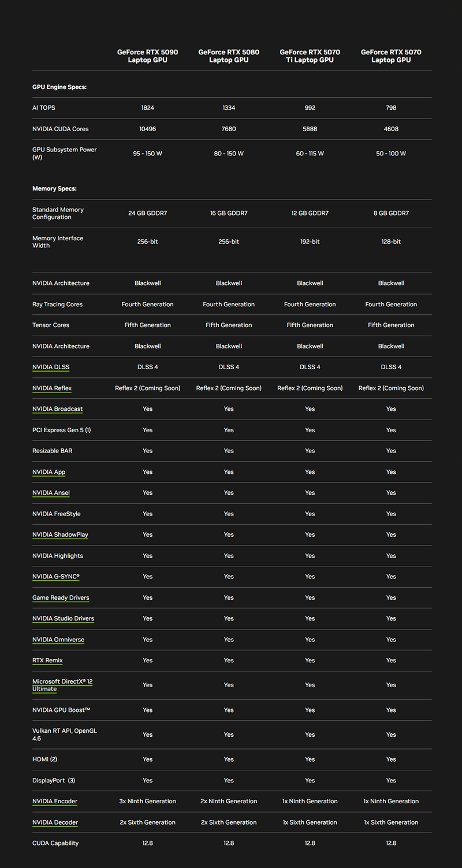Viewport: 462px width, 868px height.
Task: Click the DisplayPort (3) label
Action: [x=54, y=780]
